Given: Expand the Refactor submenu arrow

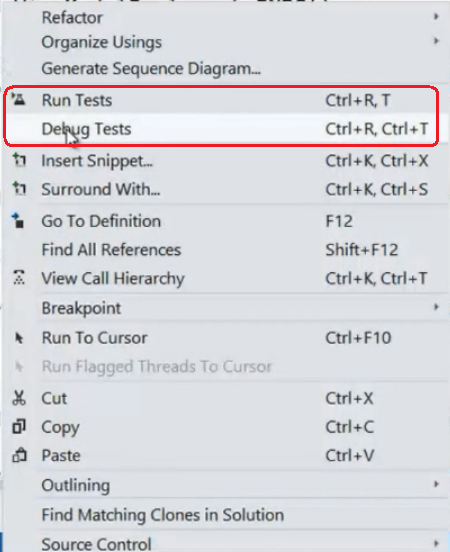Looking at the screenshot, I should tap(436, 17).
